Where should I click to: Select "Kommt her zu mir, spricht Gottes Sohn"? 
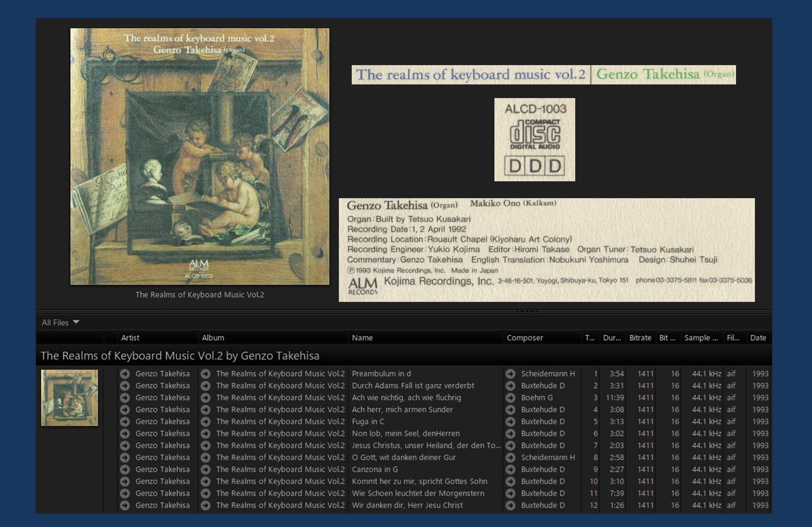tap(419, 481)
